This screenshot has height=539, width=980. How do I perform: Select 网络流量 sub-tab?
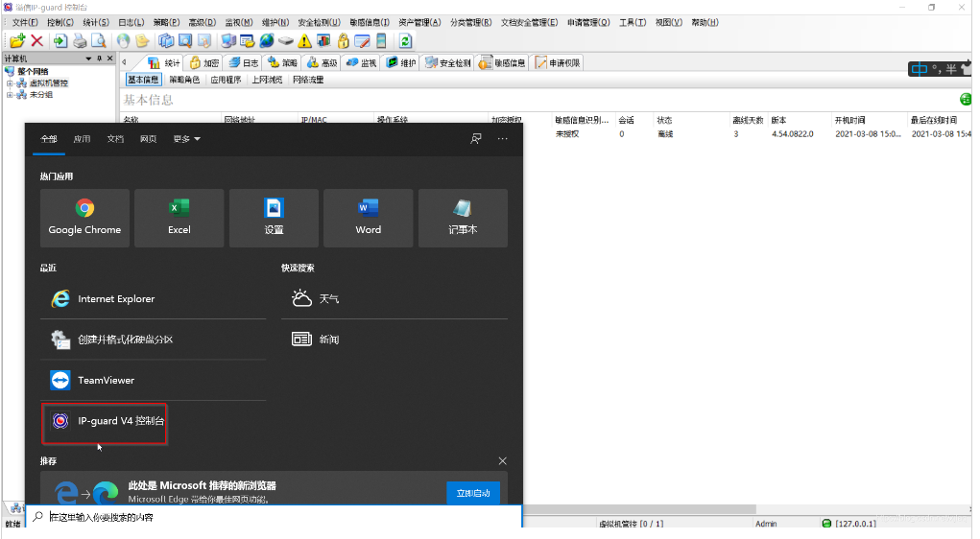(308, 80)
